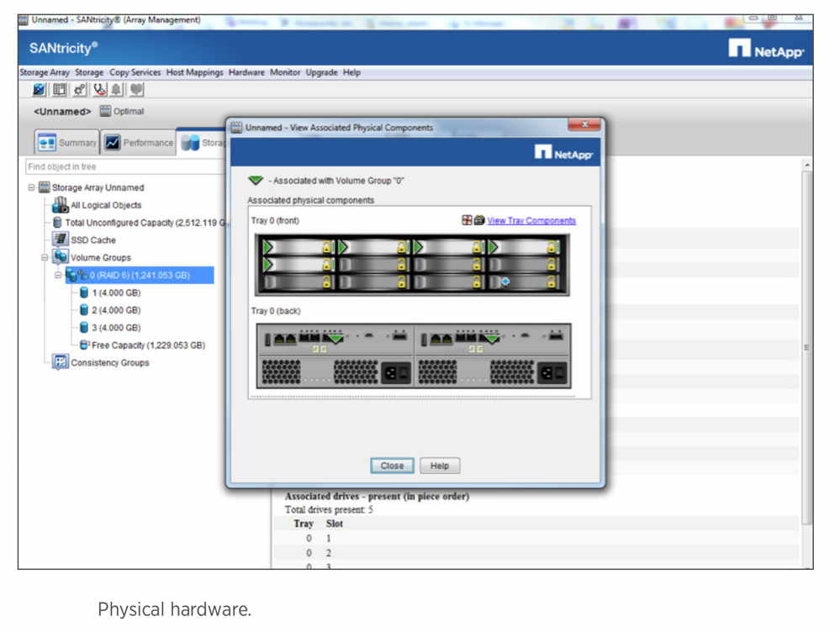Screen dimensions: 840x632
Task: Click the camera-like icon beside View Tray Components
Action: [479, 220]
